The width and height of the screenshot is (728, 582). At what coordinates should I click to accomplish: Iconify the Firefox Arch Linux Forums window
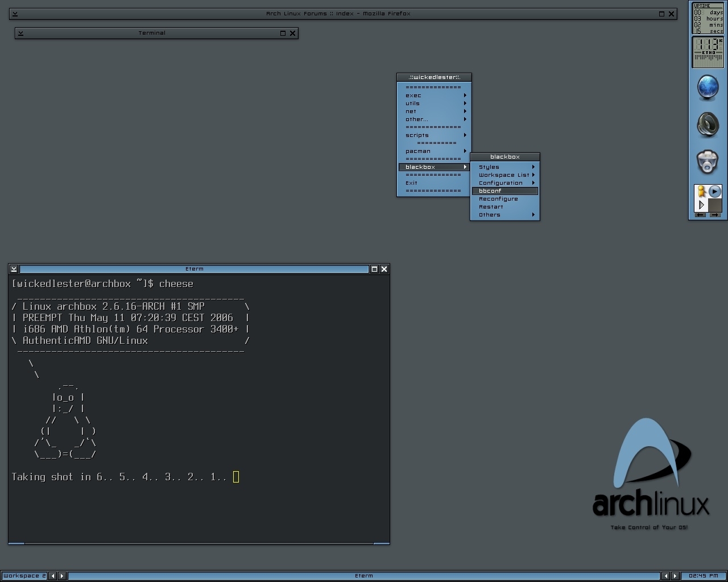coord(15,14)
